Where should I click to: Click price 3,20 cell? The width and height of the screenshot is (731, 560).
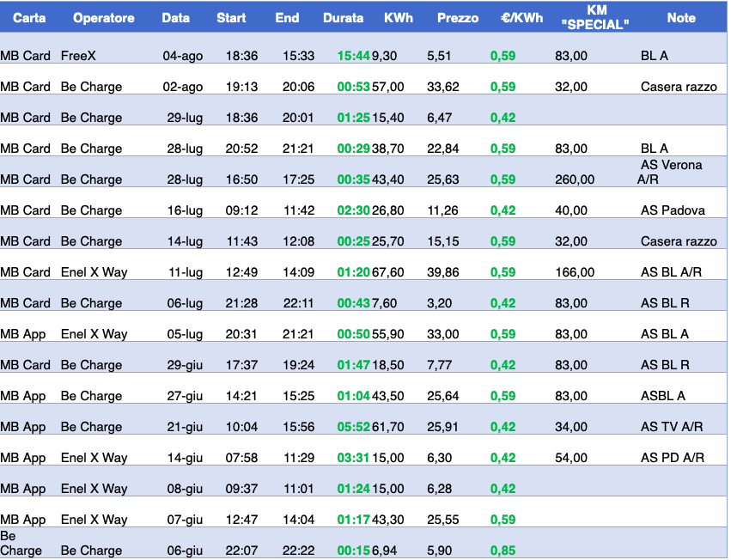[x=439, y=303]
